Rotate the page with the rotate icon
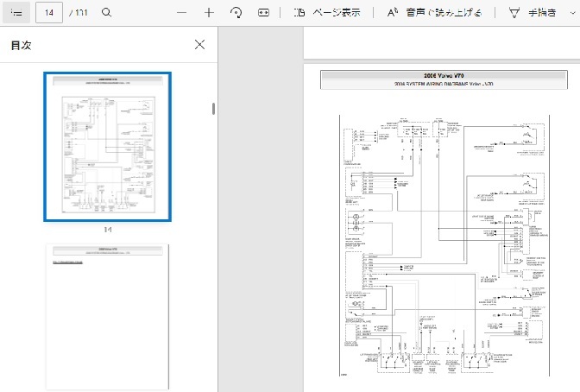Image resolution: width=580 pixels, height=392 pixels. (236, 13)
